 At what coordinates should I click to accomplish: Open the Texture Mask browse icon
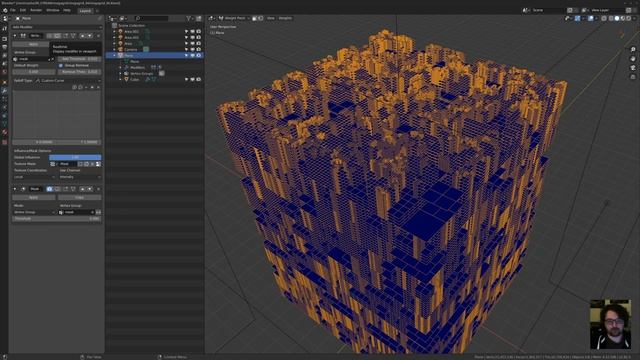53,164
